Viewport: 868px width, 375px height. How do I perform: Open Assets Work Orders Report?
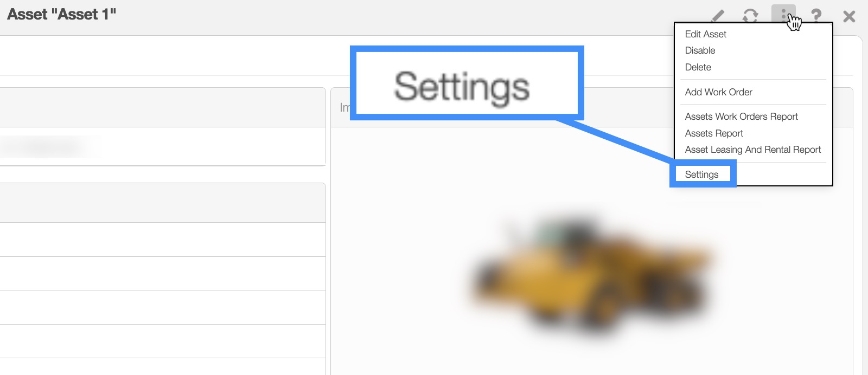click(x=741, y=117)
